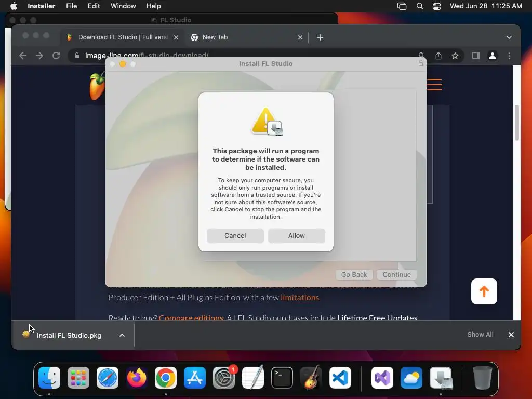The image size is (532, 399).
Task: Switch to the Download FL Studio tab
Action: click(x=123, y=37)
